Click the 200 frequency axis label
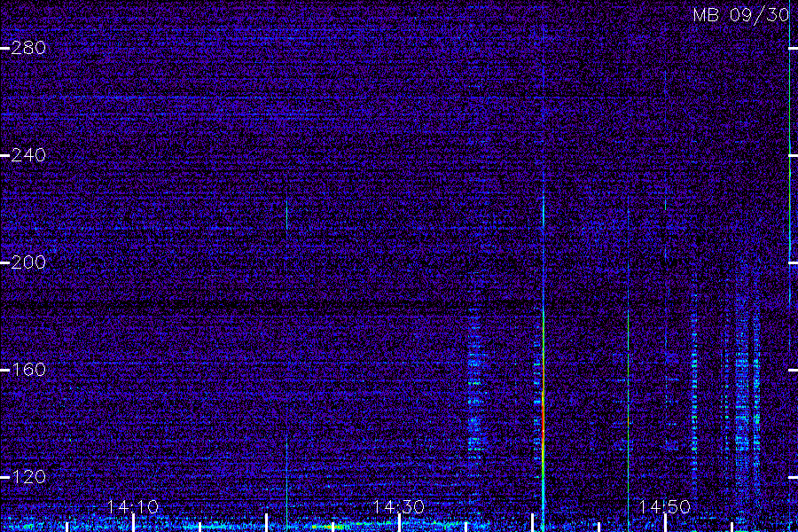Viewport: 798px width, 532px height. click(28, 262)
